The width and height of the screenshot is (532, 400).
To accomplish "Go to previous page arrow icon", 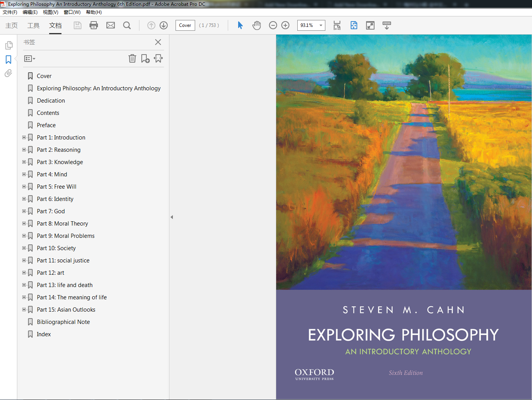I will [151, 25].
